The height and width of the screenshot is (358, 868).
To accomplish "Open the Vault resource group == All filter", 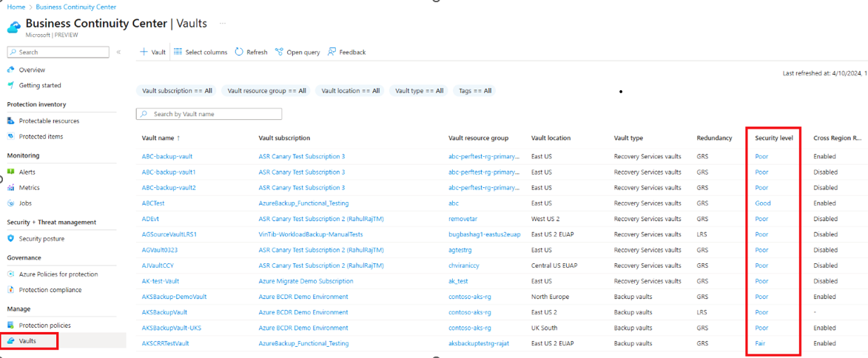I will 266,91.
